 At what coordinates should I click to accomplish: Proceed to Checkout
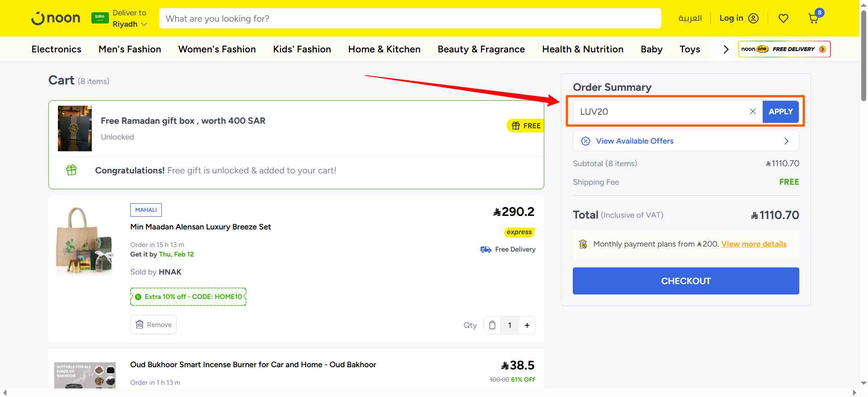(x=686, y=281)
